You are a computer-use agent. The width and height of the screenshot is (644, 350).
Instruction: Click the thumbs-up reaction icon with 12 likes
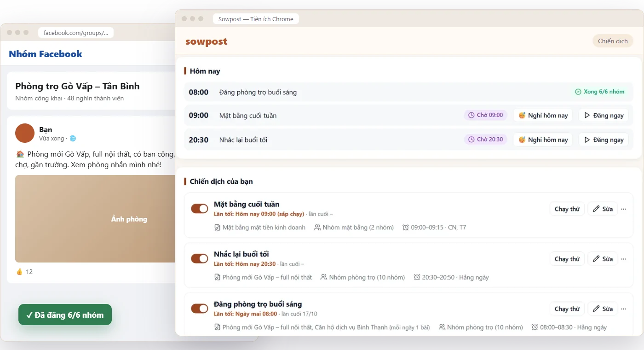tap(19, 272)
